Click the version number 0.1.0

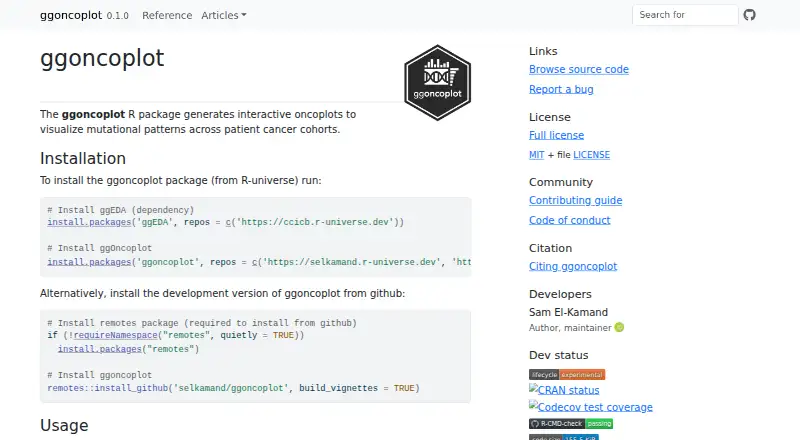pyautogui.click(x=117, y=16)
